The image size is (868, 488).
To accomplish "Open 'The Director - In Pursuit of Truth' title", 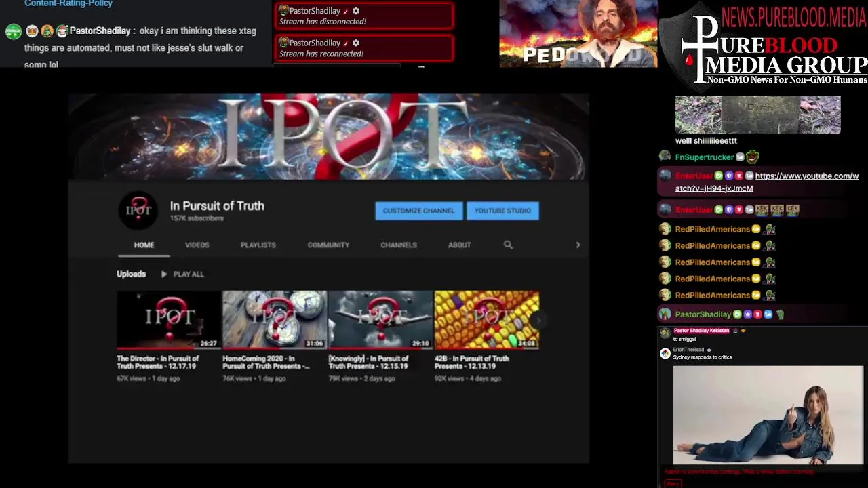I will (x=157, y=362).
